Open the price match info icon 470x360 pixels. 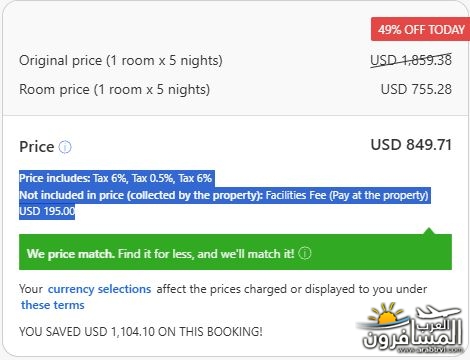304,253
